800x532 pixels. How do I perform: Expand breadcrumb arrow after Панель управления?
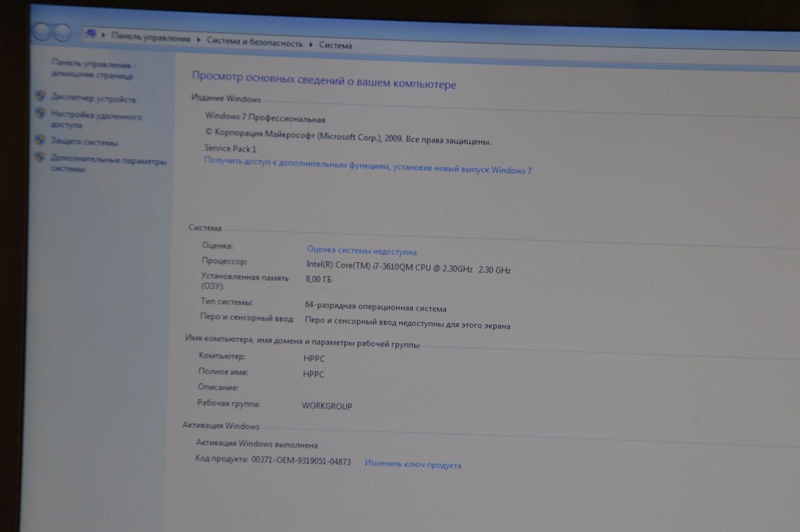click(x=199, y=39)
